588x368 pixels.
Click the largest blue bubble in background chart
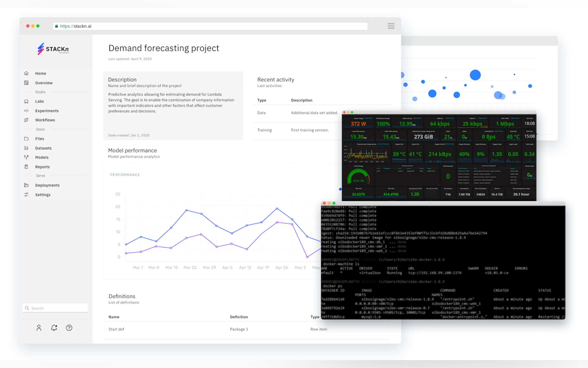tap(475, 75)
